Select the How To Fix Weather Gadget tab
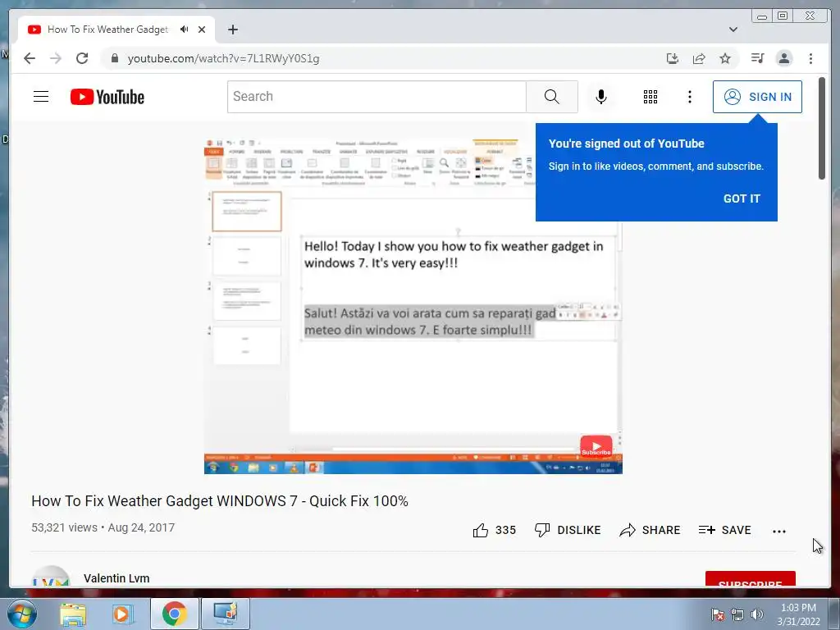840x630 pixels. pos(116,30)
